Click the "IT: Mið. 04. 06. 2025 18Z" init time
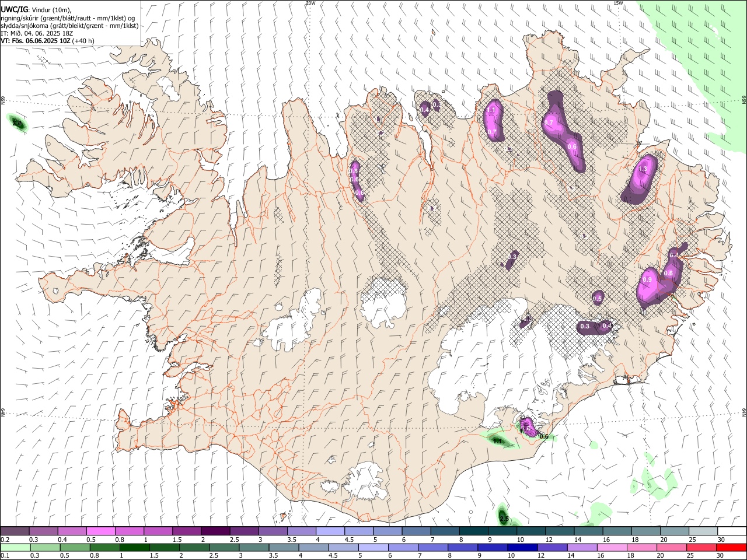The height and width of the screenshot is (560, 747). pos(37,33)
